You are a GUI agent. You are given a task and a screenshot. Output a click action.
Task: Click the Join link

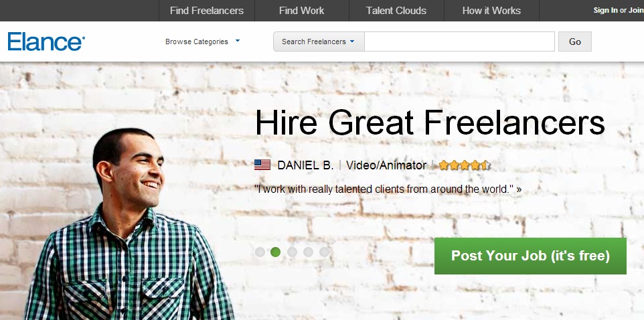(x=635, y=11)
